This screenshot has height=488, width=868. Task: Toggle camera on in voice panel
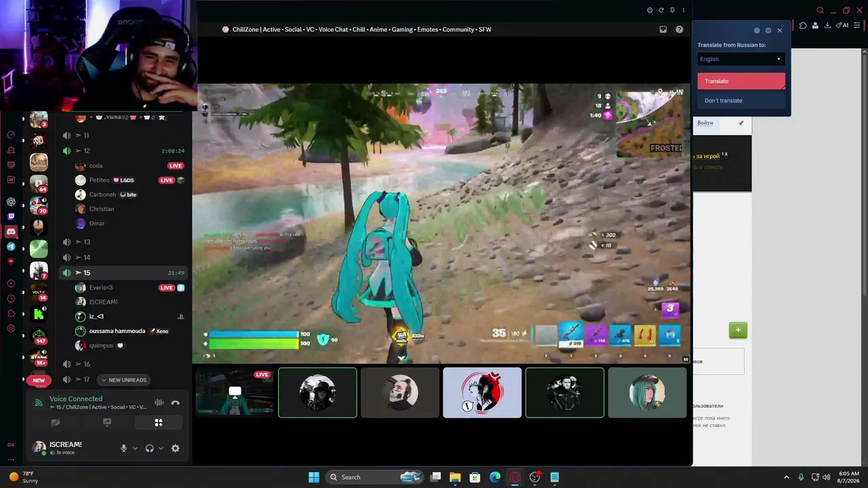coord(56,422)
